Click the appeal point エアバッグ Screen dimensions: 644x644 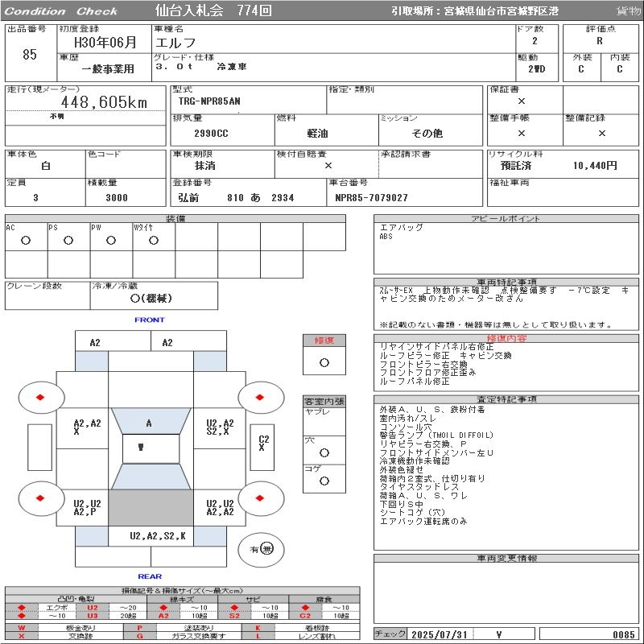coord(401,227)
